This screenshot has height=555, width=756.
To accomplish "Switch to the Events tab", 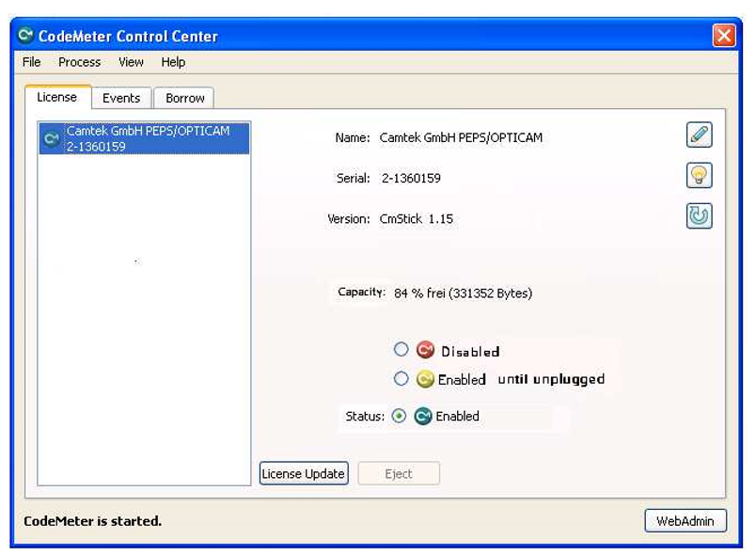I will pos(121,98).
